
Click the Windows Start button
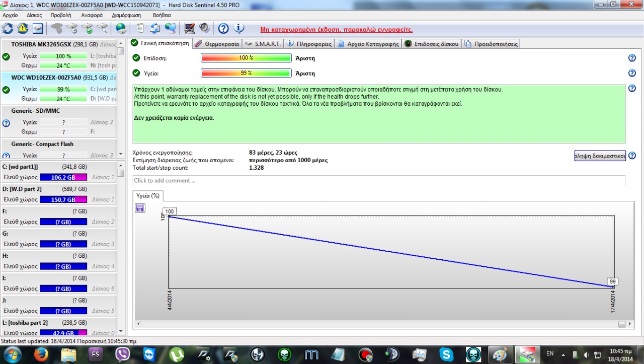click(13, 354)
